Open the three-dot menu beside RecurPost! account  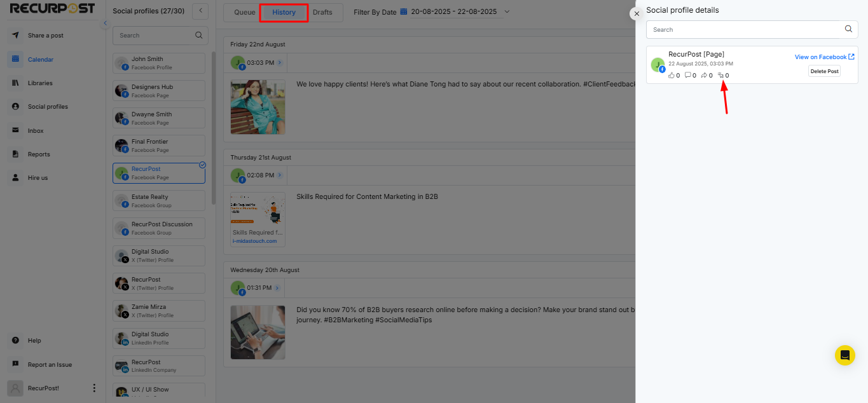point(94,388)
